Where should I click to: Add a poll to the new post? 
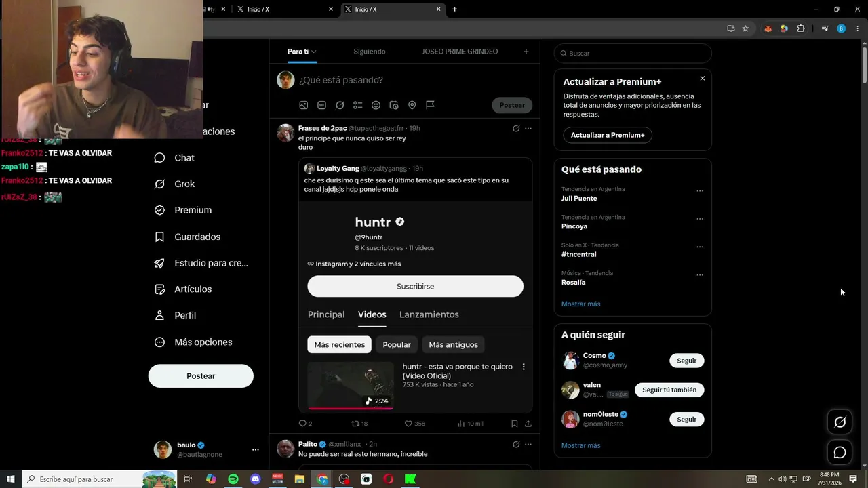click(x=358, y=105)
